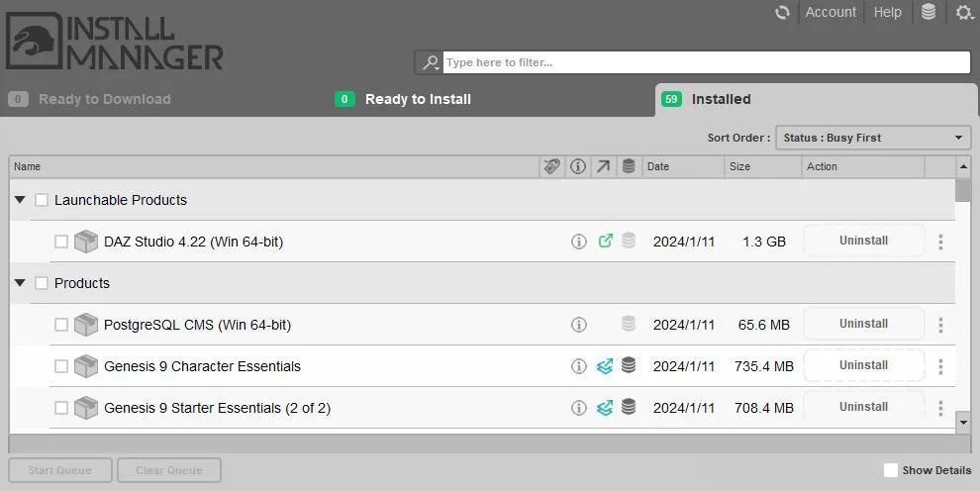Open the Sort Order dropdown
Viewport: 980px width, 491px height.
coord(872,138)
